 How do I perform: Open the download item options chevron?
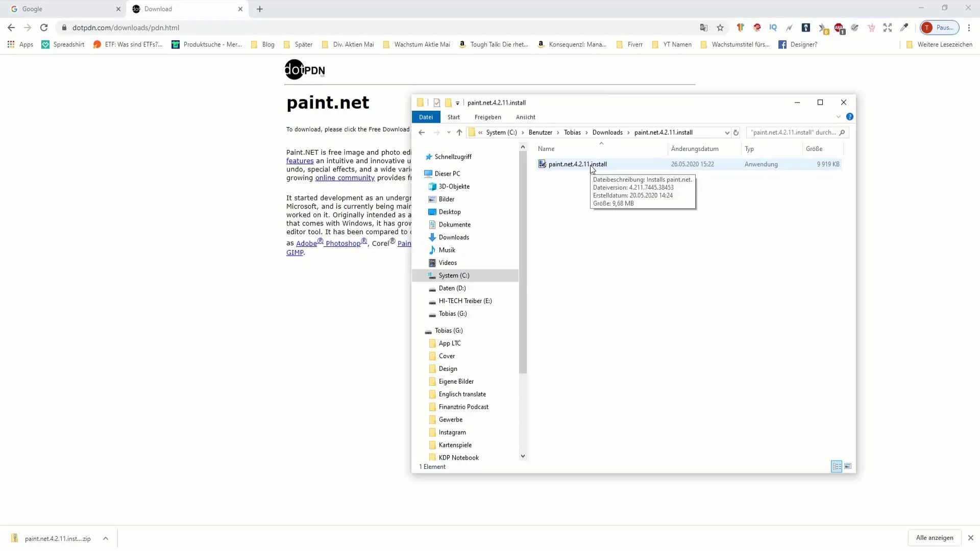[106, 538]
